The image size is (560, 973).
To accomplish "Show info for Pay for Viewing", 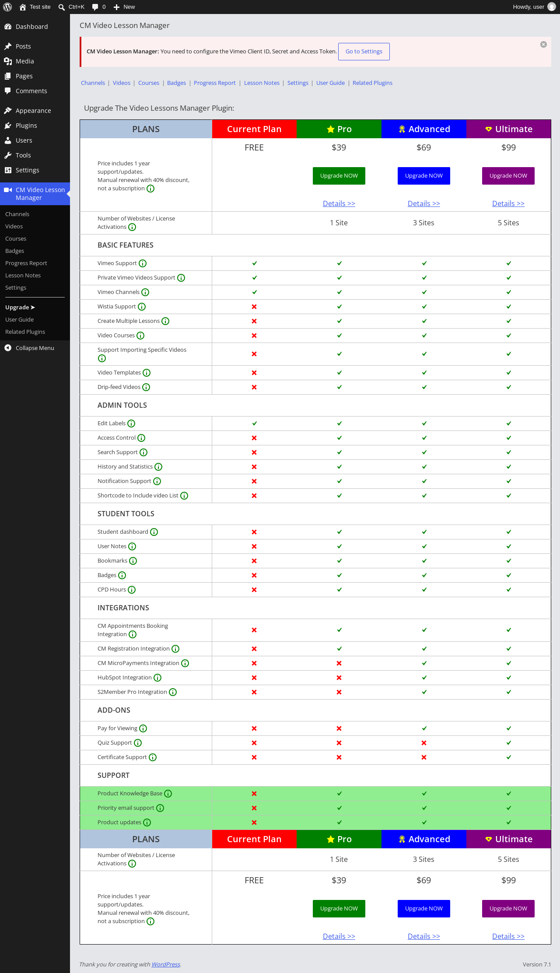I will point(143,728).
